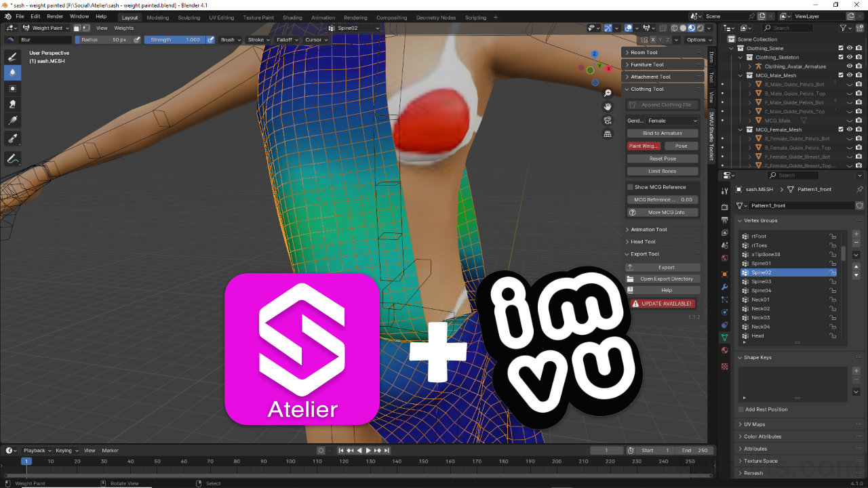Click the viewport zoom magnifier icon
The width and height of the screenshot is (868, 488).
[x=608, y=93]
